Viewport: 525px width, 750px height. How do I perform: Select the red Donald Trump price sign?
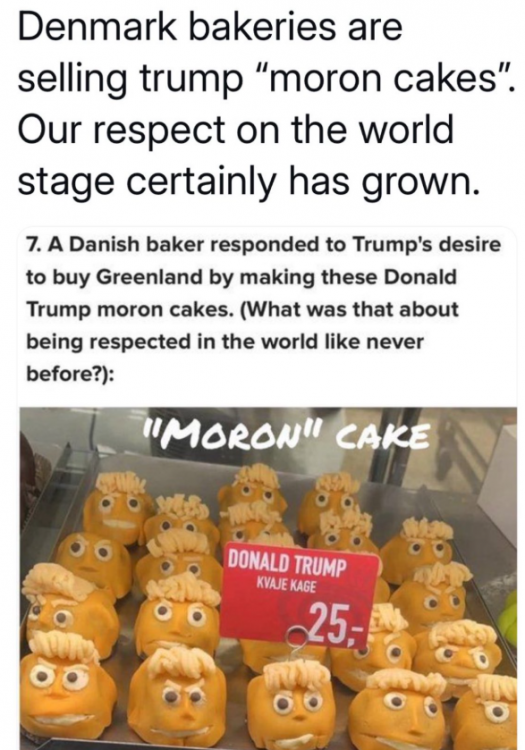[300, 595]
